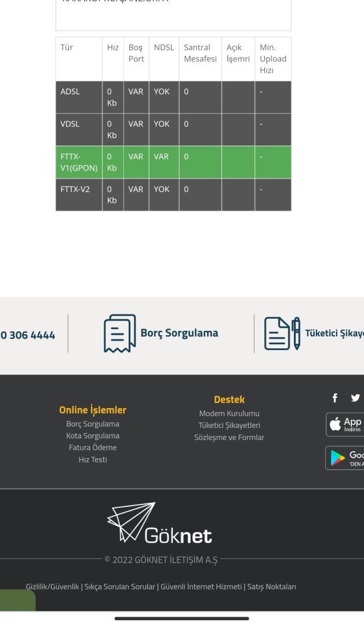Open Gizlilik/Güvenlik footer link
Screen dimensions: 364x626
(52, 587)
